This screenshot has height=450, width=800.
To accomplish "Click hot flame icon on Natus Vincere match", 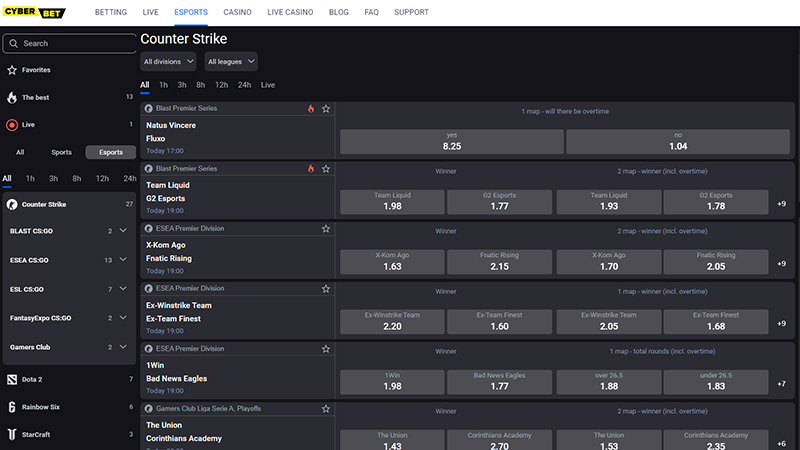I will point(311,109).
